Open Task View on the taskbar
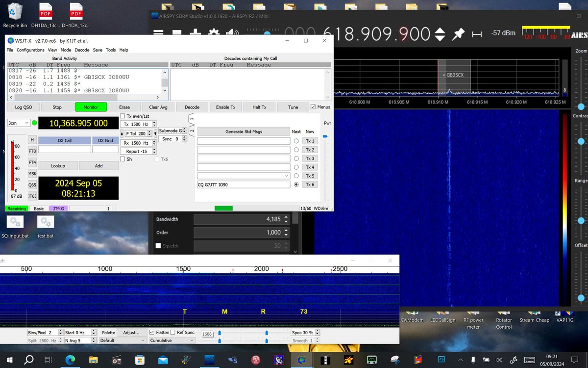Image resolution: width=588 pixels, height=368 pixels. [x=47, y=360]
